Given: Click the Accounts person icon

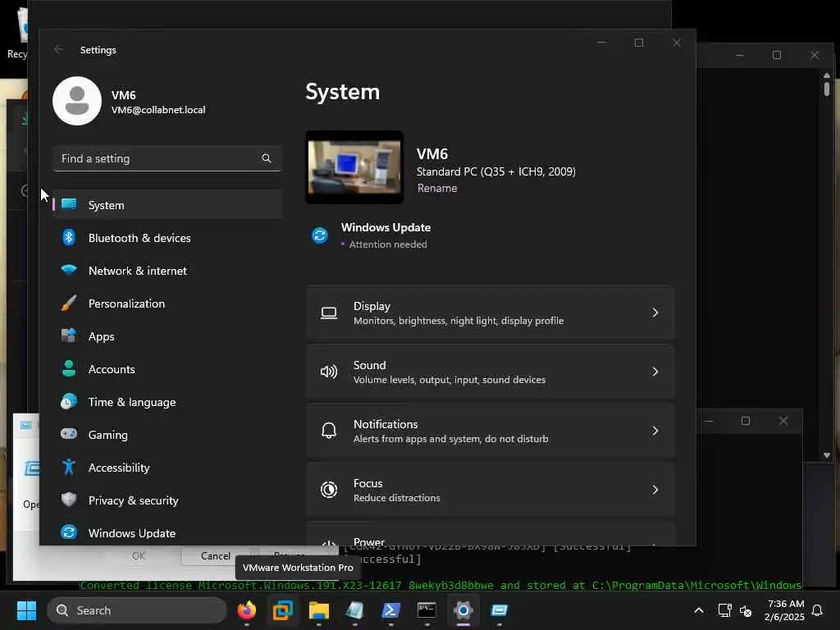Looking at the screenshot, I should (69, 368).
